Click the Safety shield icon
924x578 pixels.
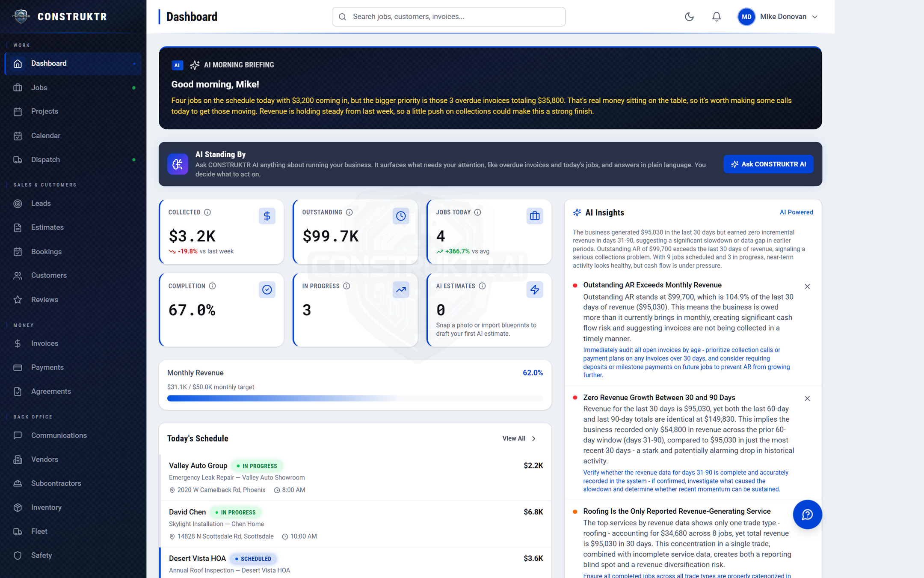[18, 555]
